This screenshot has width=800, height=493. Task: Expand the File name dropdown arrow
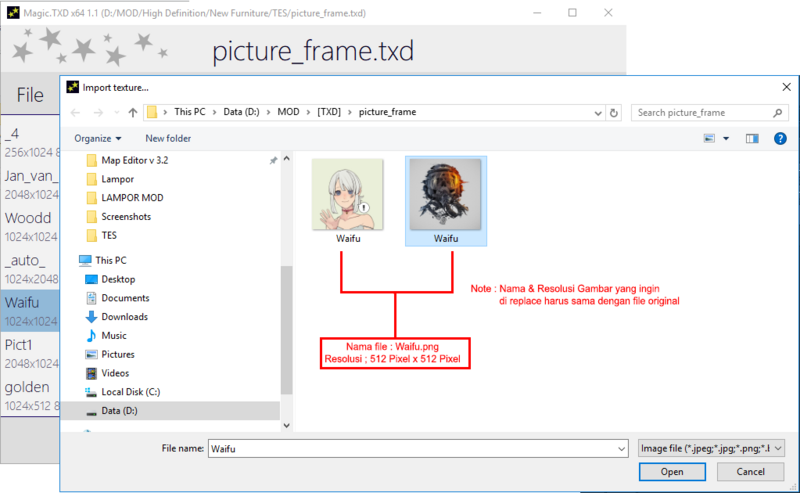point(621,449)
